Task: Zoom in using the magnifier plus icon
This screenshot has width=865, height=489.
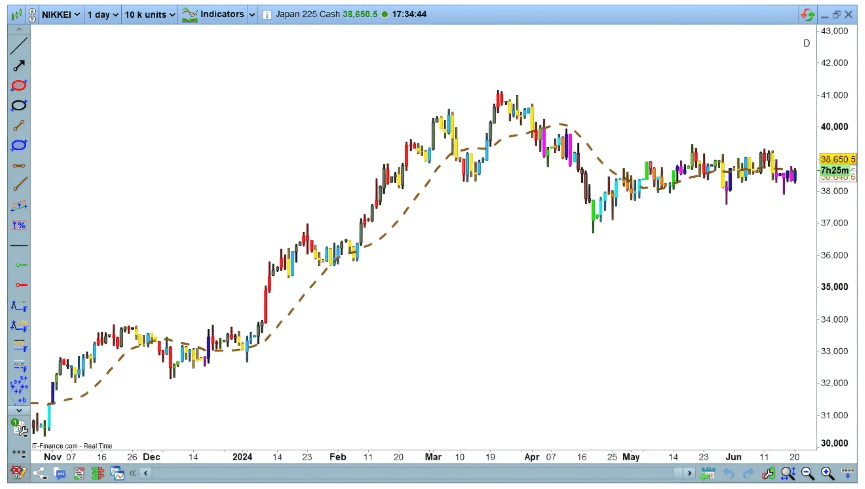Action: tap(827, 473)
